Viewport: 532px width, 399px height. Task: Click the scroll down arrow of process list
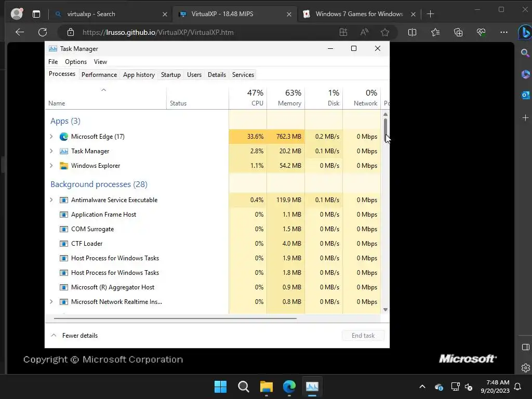click(x=385, y=310)
